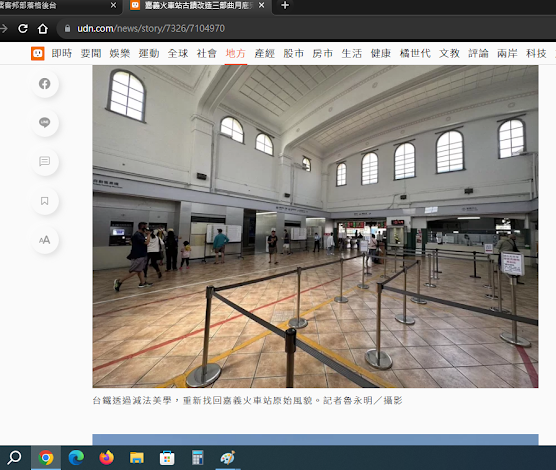
Task: Share article via LINE icon
Action: 45,123
